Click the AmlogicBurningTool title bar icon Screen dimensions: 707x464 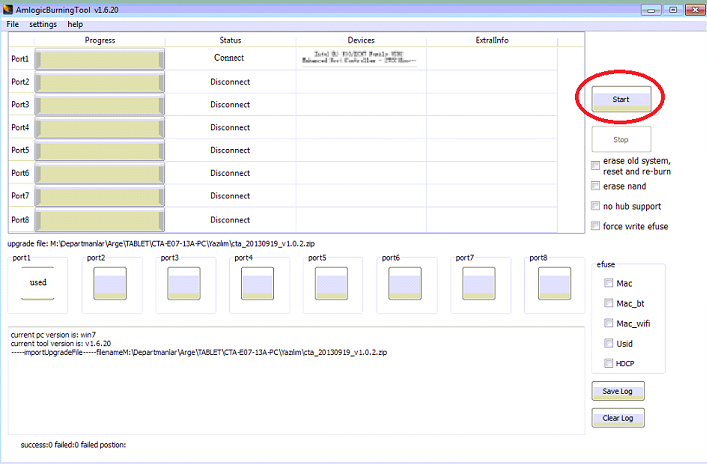coord(8,9)
